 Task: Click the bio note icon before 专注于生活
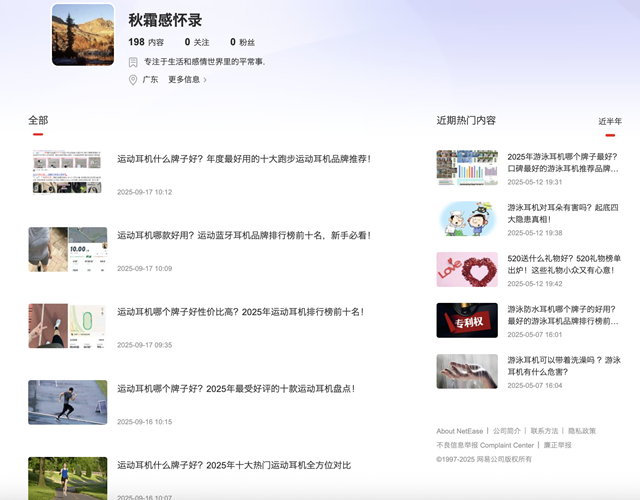pyautogui.click(x=133, y=62)
